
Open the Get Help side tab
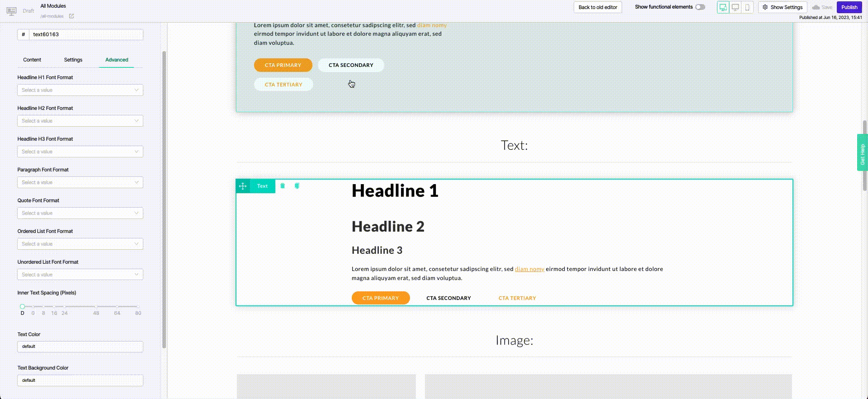862,153
